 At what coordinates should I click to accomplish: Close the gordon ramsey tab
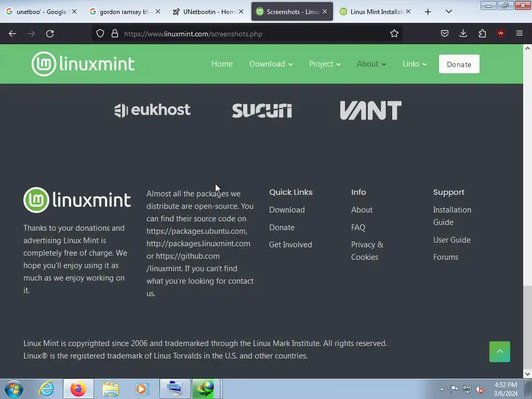158,11
